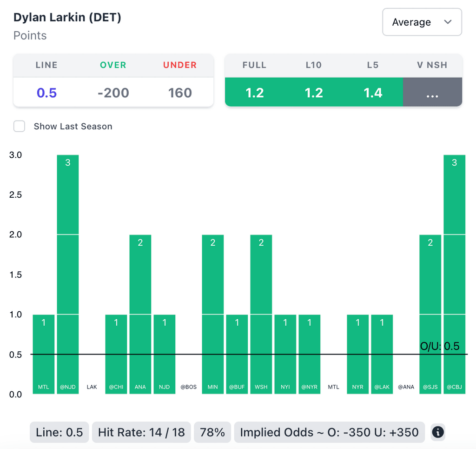476x449 pixels.
Task: Click the @NJD three-point bar
Action: pyautogui.click(x=68, y=275)
